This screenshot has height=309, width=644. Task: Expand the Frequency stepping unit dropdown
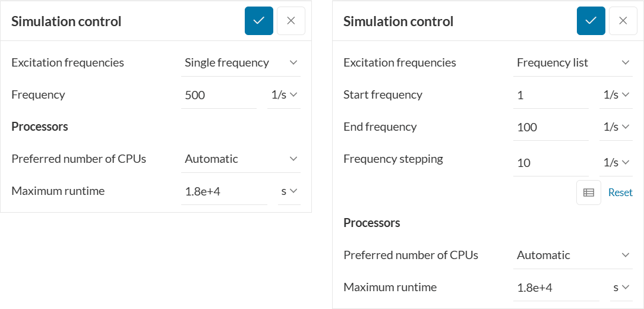click(616, 162)
